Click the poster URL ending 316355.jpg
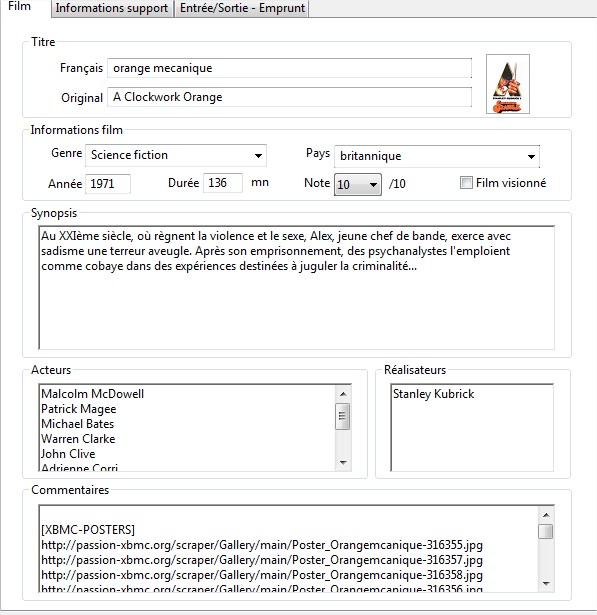The height and width of the screenshot is (615, 597). click(262, 545)
